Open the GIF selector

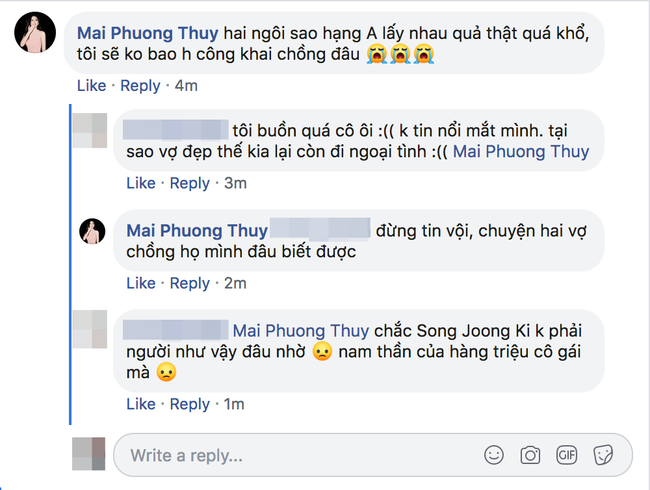click(566, 455)
